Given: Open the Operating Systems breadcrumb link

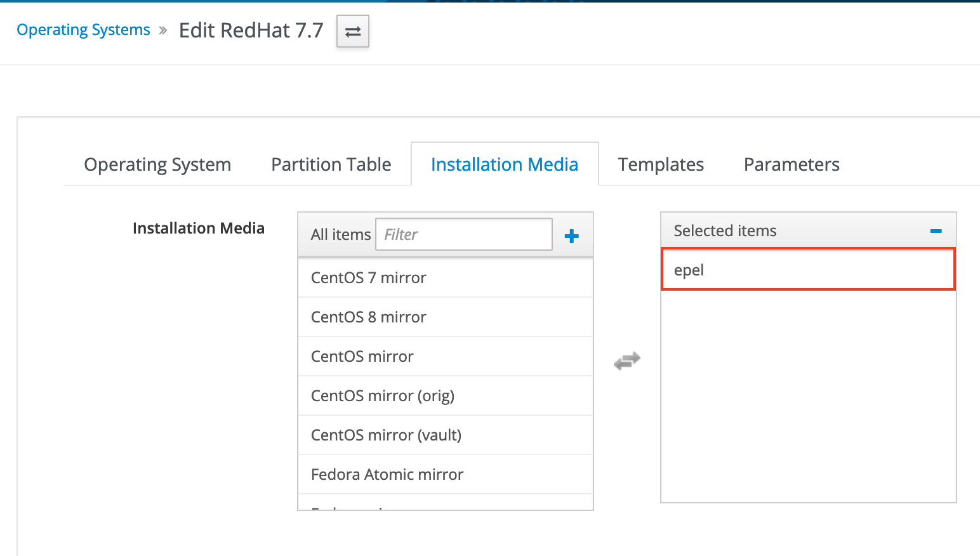Looking at the screenshot, I should click(x=83, y=30).
